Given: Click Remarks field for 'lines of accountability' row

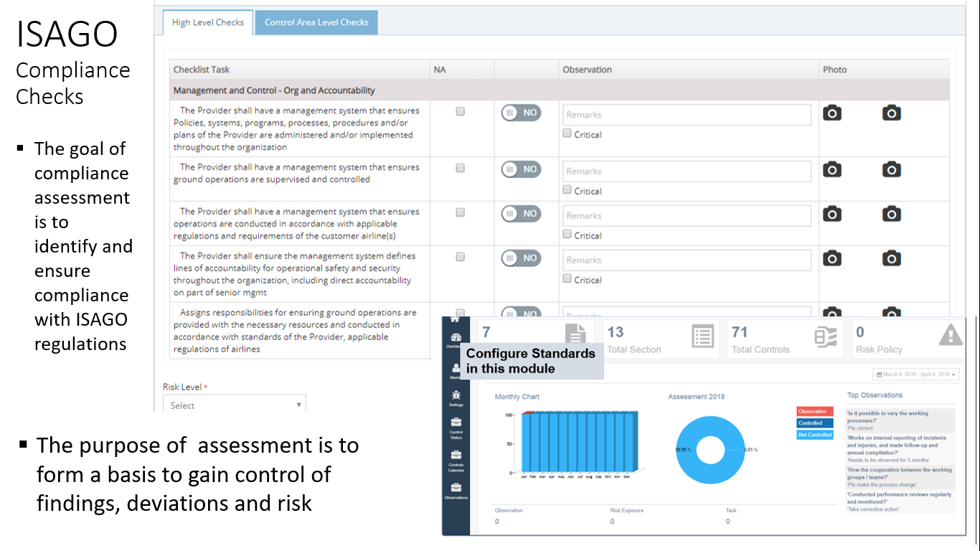Looking at the screenshot, I should click(687, 260).
